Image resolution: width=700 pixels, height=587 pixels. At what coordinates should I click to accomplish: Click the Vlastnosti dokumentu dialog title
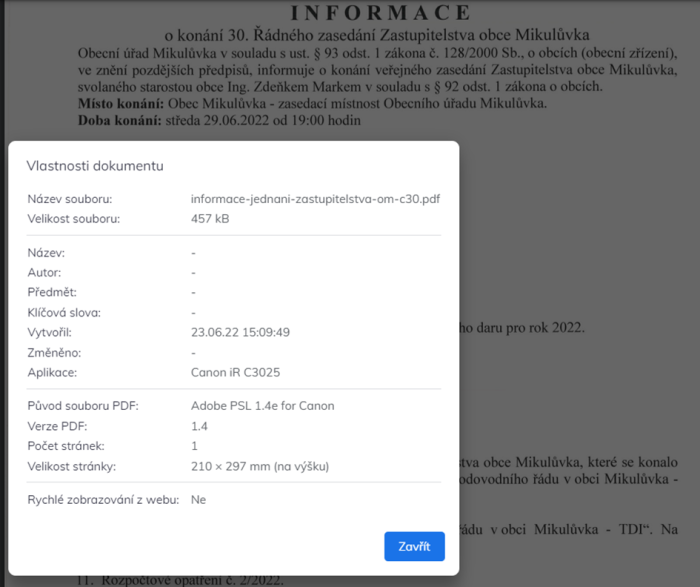click(x=95, y=166)
